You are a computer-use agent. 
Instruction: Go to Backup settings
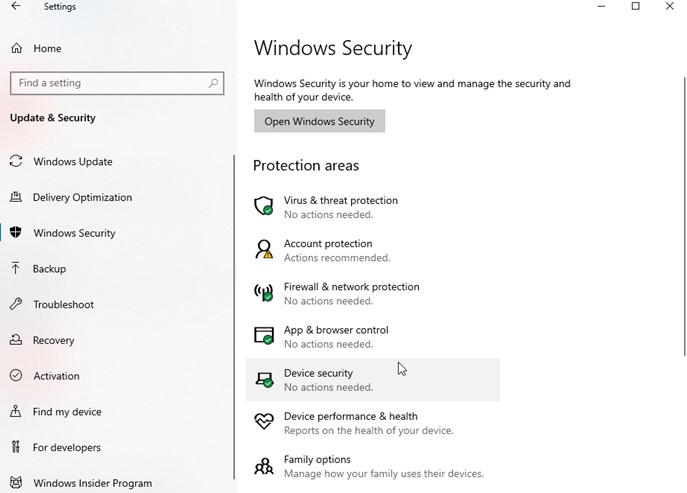click(49, 268)
